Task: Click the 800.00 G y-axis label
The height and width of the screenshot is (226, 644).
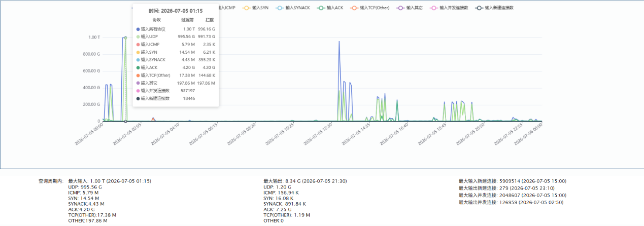Action: (x=91, y=54)
